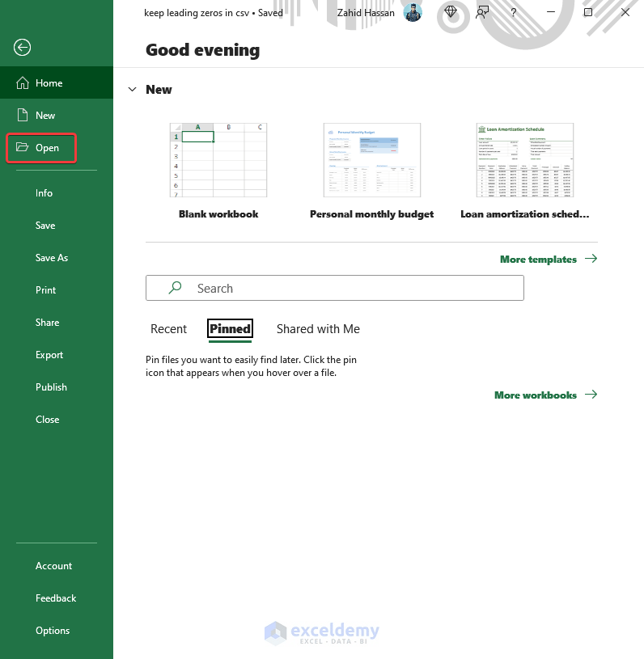Click the back arrow to return to workbook
644x659 pixels.
[22, 47]
